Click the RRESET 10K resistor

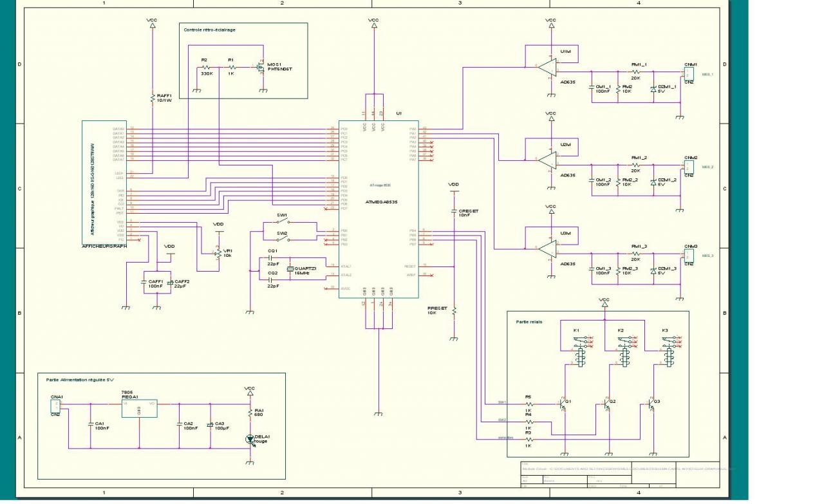[x=454, y=312]
